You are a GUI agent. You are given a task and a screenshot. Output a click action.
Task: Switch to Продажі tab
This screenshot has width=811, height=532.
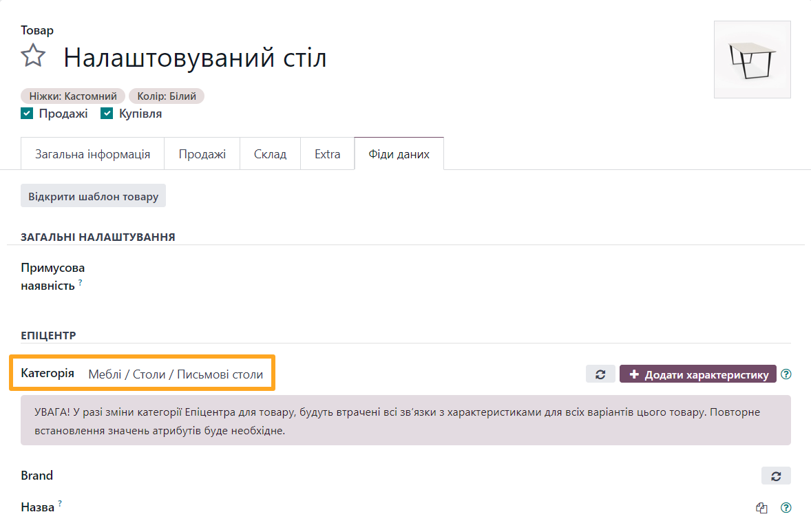point(202,154)
